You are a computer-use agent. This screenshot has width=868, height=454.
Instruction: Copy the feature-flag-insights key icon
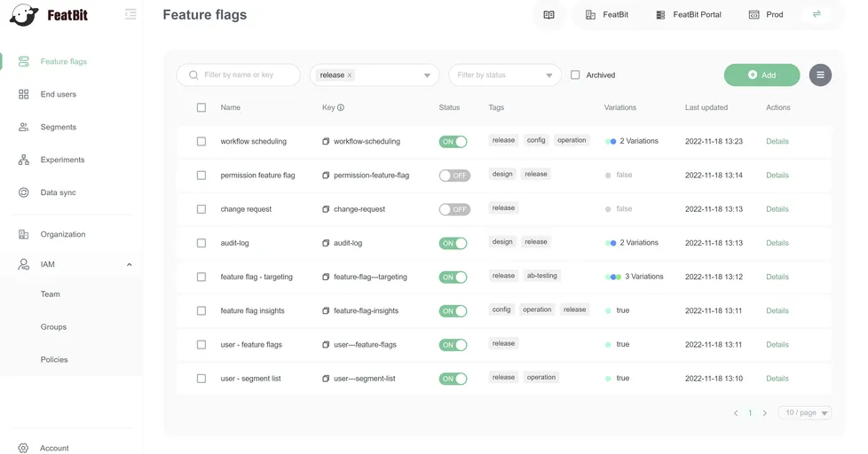[x=326, y=310]
